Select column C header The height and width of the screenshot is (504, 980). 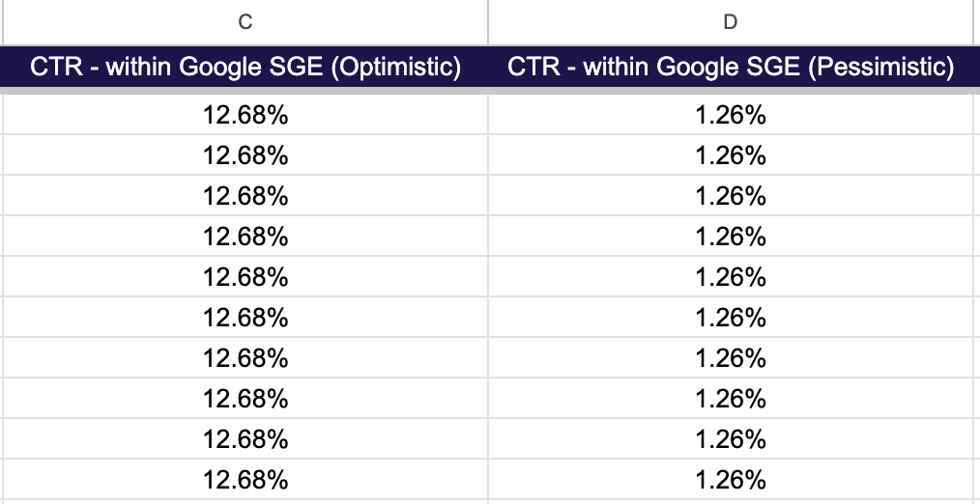[245, 22]
